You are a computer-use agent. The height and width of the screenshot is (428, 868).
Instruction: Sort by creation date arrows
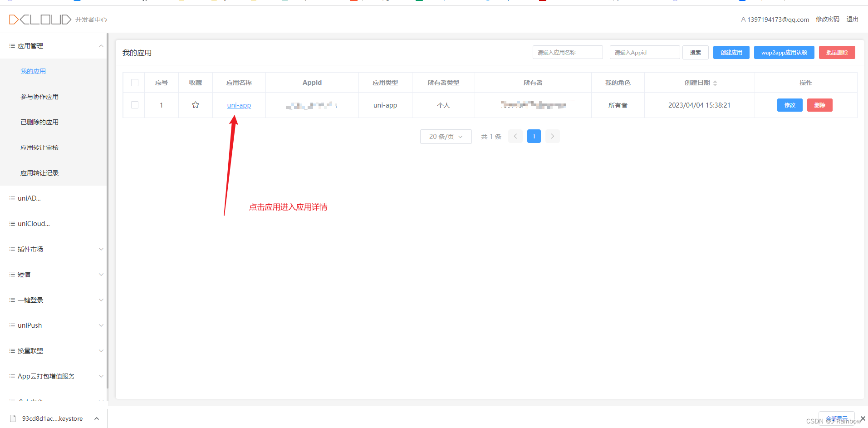715,83
